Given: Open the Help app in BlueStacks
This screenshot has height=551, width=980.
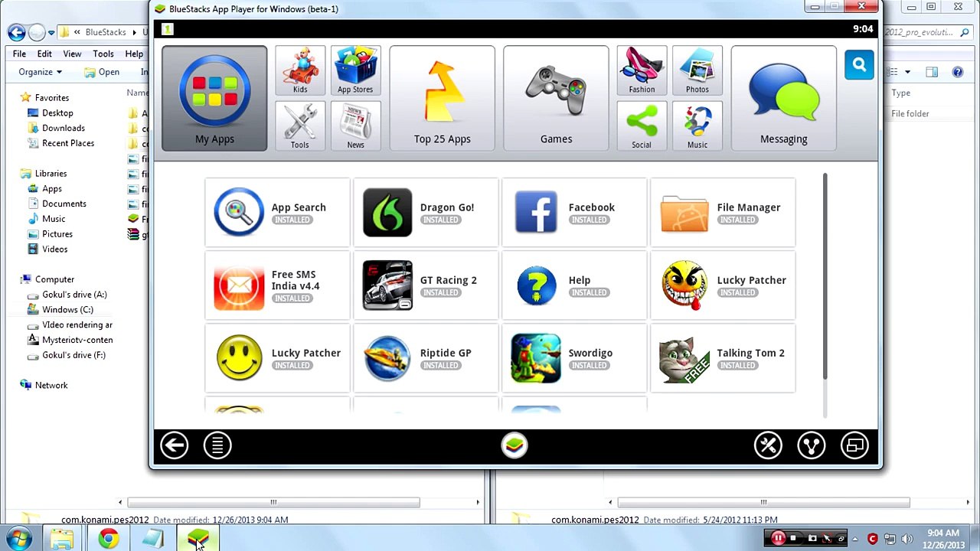Looking at the screenshot, I should pyautogui.click(x=574, y=285).
